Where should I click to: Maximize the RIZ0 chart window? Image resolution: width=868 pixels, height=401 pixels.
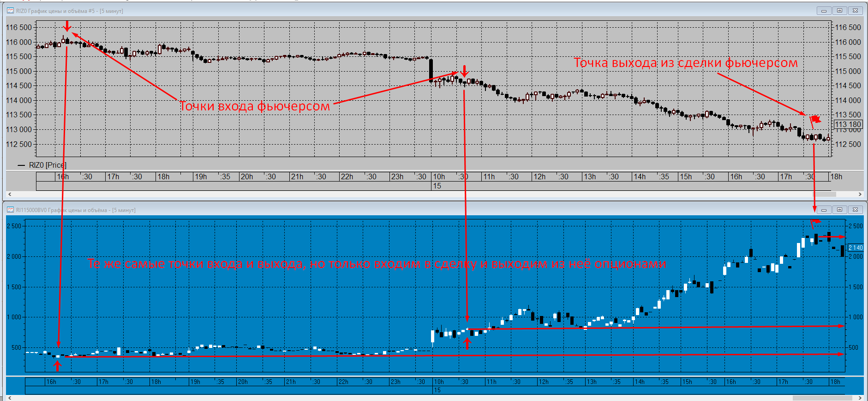coord(839,11)
